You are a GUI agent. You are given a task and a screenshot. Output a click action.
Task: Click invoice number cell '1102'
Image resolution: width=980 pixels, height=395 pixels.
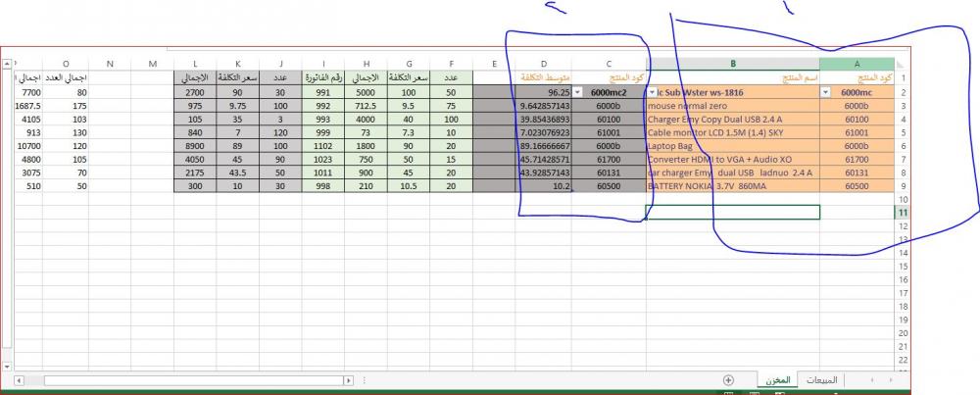323,146
